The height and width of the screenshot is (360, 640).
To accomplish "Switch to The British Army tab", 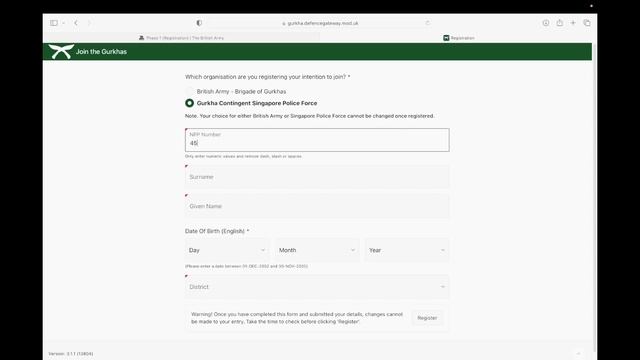I will [x=182, y=38].
